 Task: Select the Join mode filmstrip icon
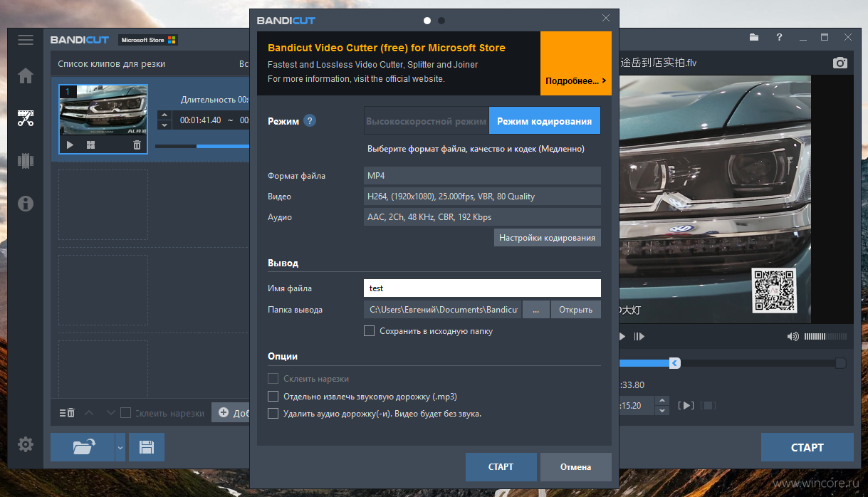(x=26, y=161)
